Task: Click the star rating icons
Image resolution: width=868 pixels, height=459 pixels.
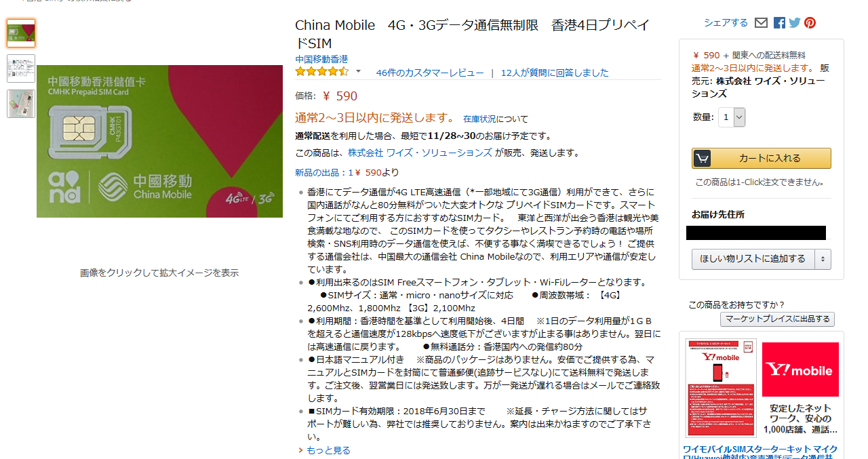Action: (322, 71)
